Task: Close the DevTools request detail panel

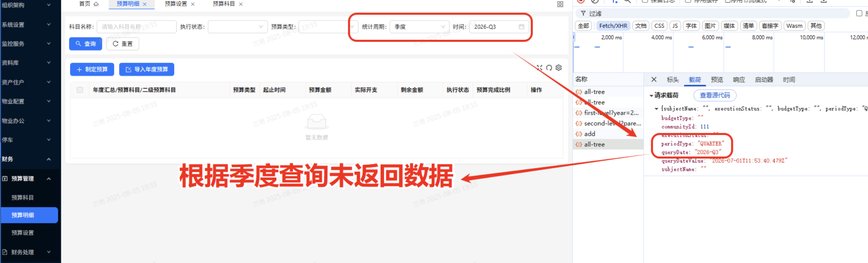Action: 654,79
